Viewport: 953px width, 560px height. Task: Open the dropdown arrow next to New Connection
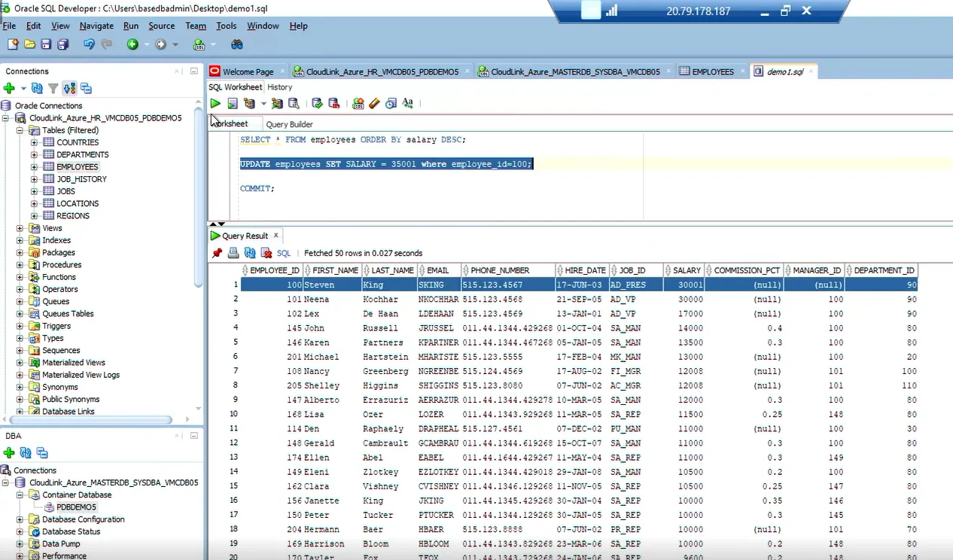point(23,88)
